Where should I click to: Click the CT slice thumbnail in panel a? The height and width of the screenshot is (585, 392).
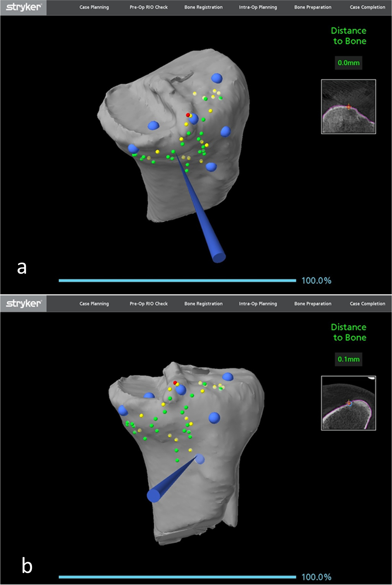(349, 107)
